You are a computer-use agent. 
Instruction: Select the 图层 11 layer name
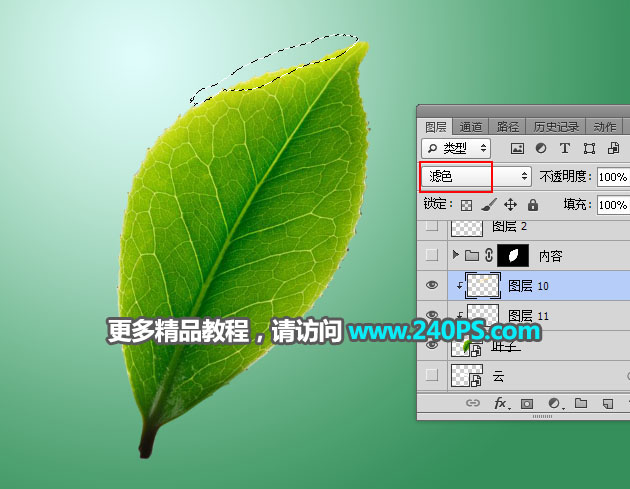(x=528, y=316)
